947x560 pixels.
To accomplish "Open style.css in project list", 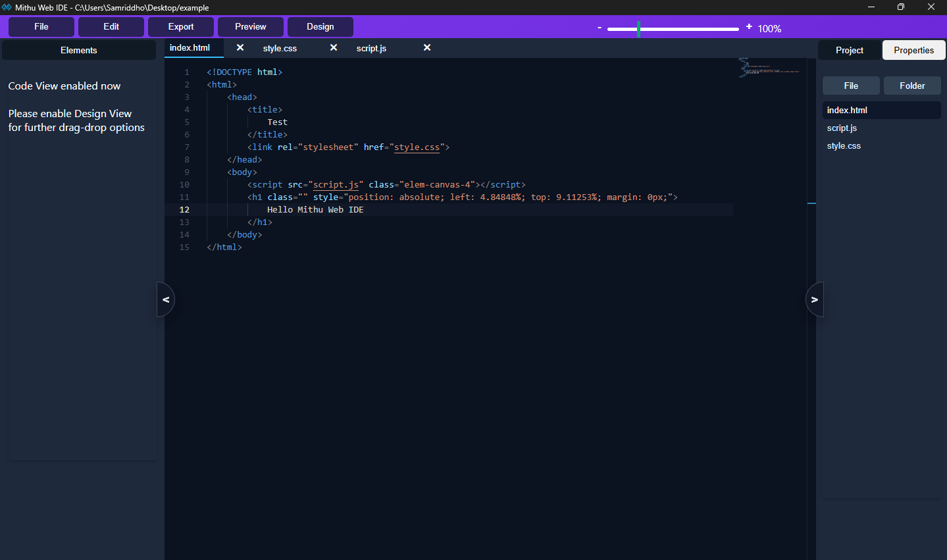I will [882, 146].
